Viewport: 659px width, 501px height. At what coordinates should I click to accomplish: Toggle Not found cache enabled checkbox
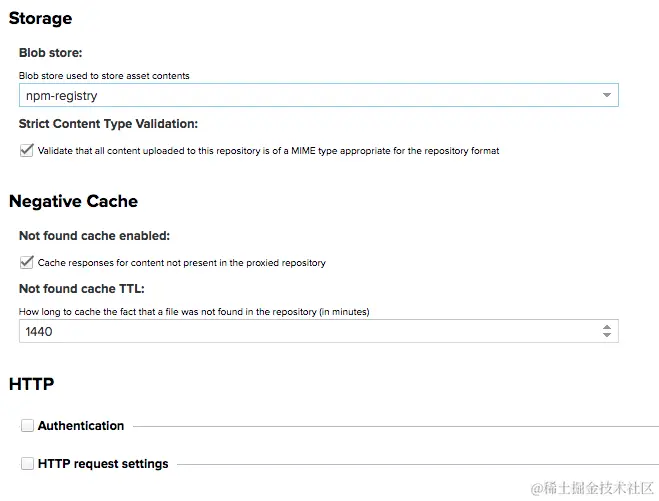point(26,263)
